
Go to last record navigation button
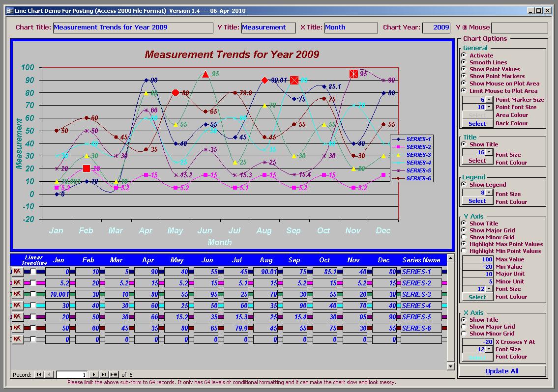click(104, 375)
